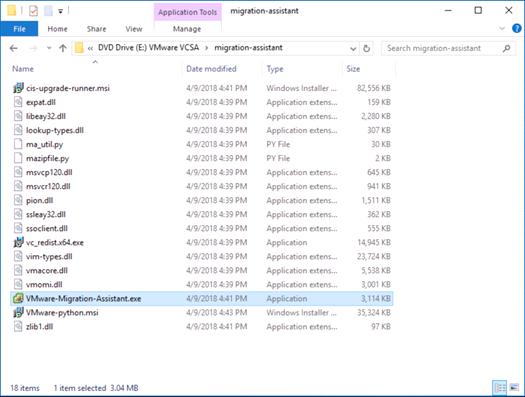This screenshot has height=397, width=525.
Task: Click migration-assistant breadcrumb segment
Action: (x=248, y=48)
